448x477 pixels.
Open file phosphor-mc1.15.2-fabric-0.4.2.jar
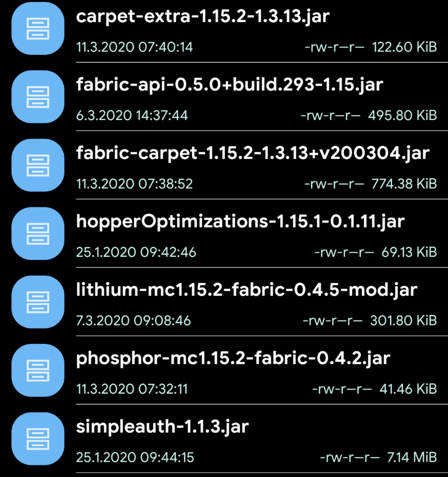tap(233, 359)
